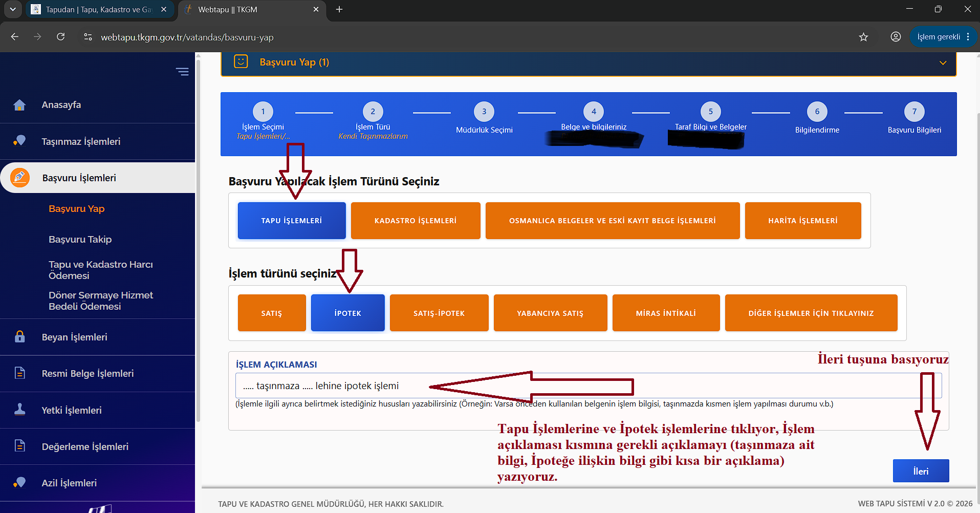Select TAPU İŞLEMLERİ button

pos(292,221)
